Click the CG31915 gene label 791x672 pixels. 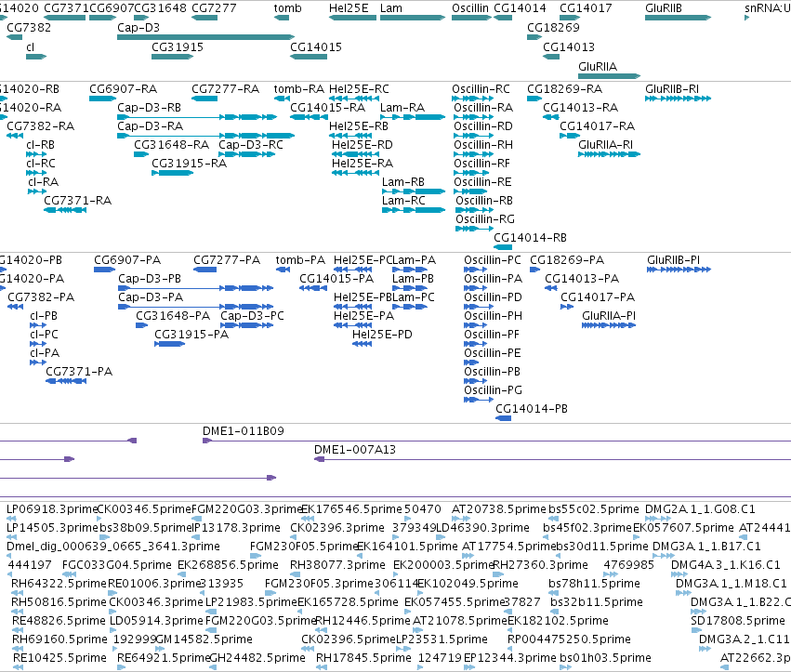click(x=178, y=46)
